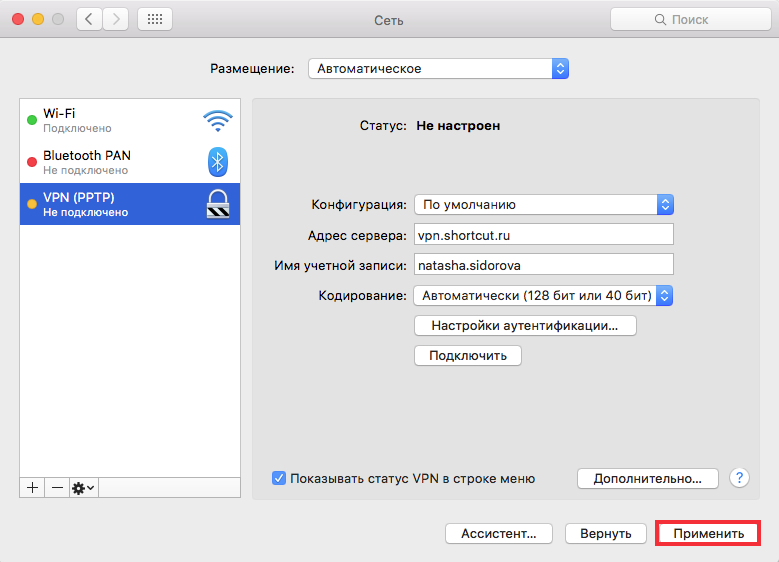Add a network service with plus button
Screen dimensions: 779x562
(x=32, y=488)
